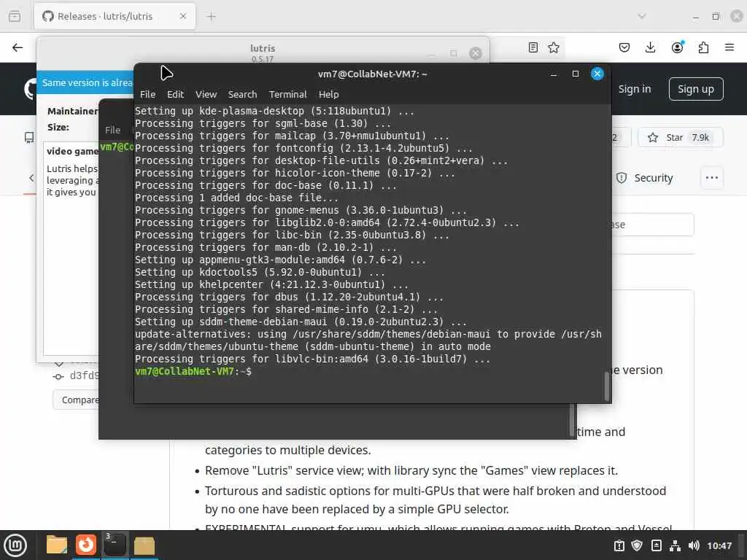
Task: Switch to Firefox in the taskbar
Action: click(x=86, y=545)
